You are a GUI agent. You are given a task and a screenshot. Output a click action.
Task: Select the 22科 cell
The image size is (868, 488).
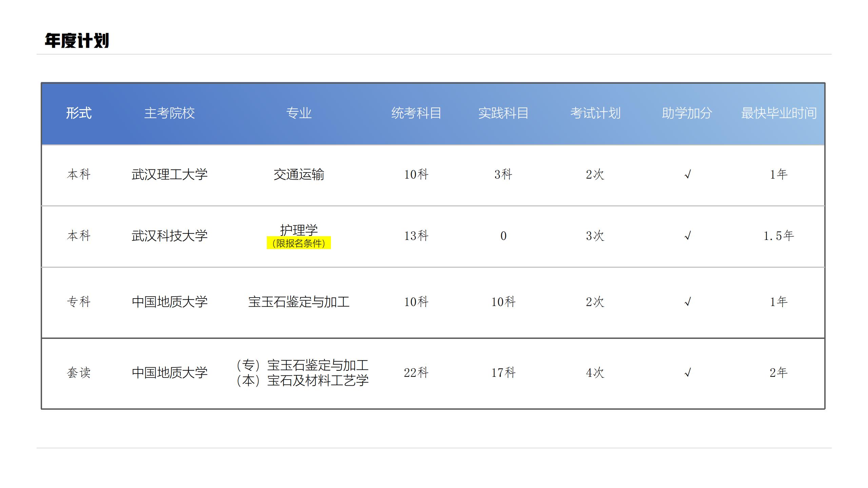416,373
